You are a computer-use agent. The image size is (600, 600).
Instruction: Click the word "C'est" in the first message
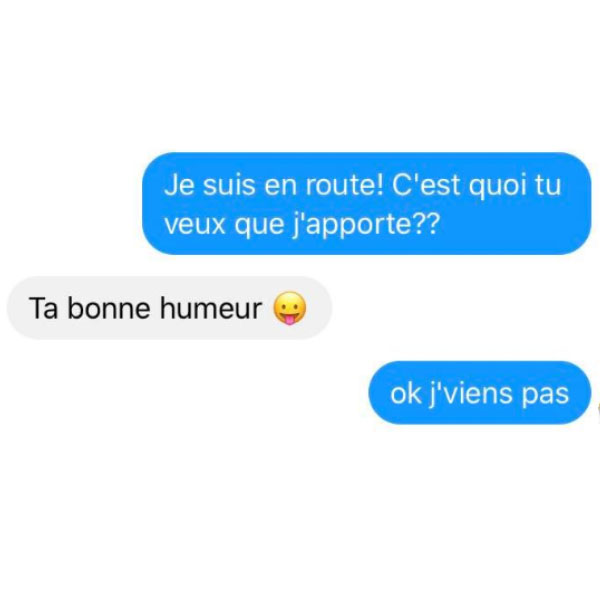(x=426, y=185)
